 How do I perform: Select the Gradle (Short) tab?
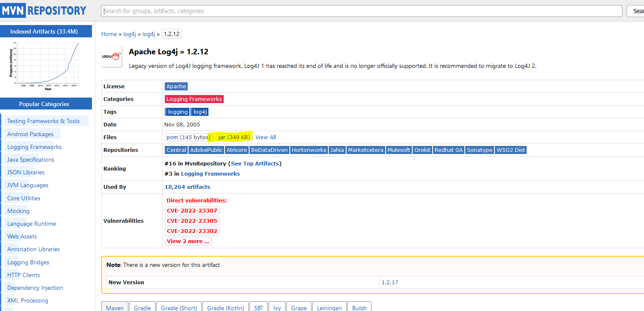point(179,307)
